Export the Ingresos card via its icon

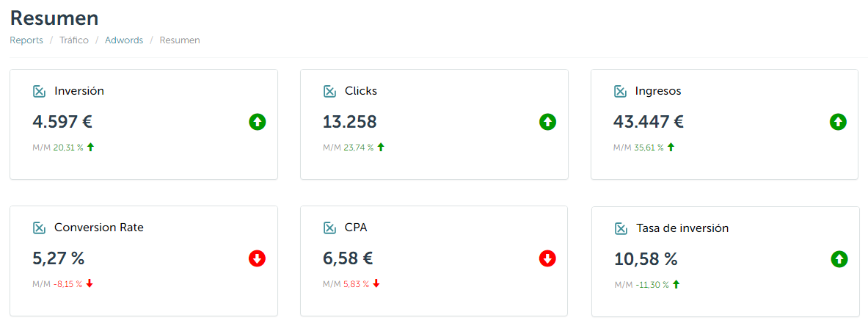[621, 91]
